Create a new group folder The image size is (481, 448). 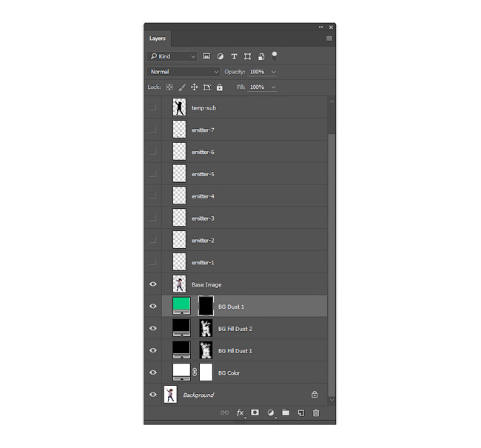tap(286, 412)
